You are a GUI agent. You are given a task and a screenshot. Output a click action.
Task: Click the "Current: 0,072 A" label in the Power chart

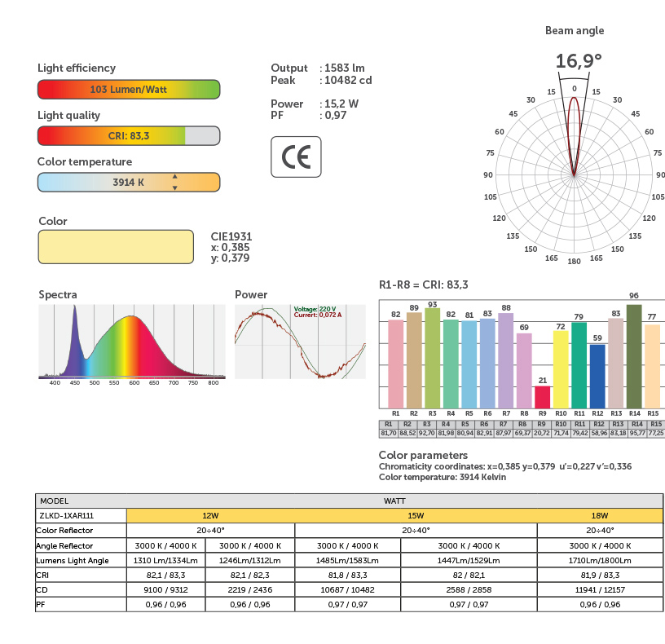click(x=318, y=315)
